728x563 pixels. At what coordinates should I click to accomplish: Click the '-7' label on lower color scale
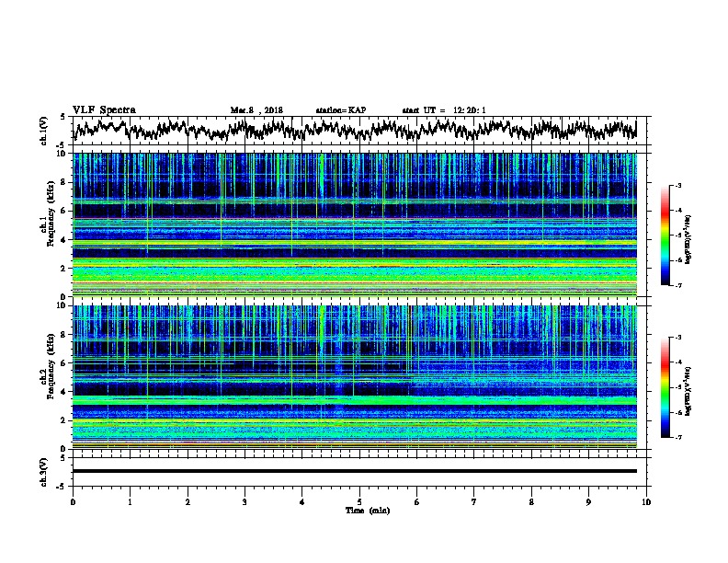click(677, 438)
